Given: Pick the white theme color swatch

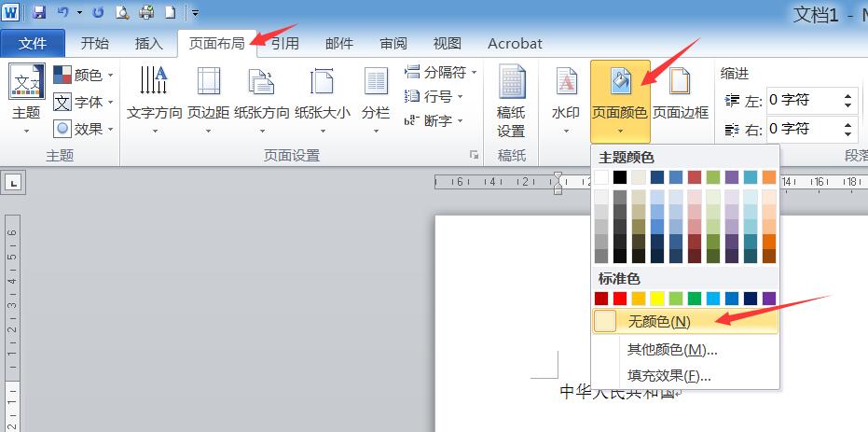Looking at the screenshot, I should click(x=601, y=177).
